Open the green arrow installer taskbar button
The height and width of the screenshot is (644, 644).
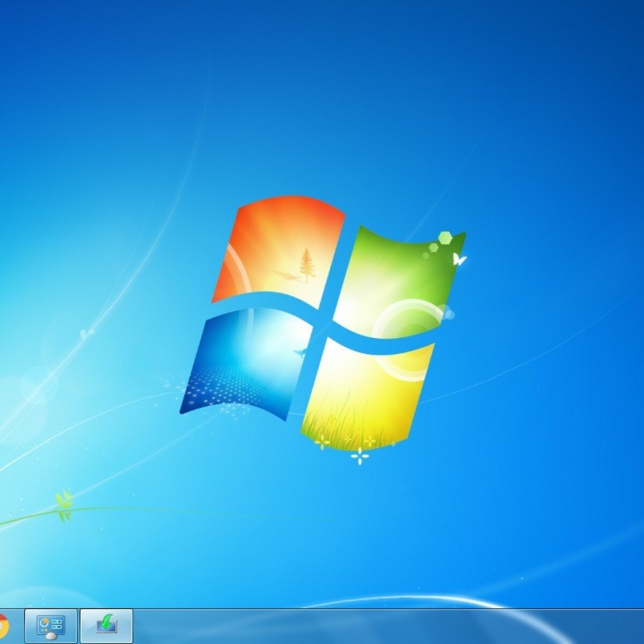click(x=106, y=626)
